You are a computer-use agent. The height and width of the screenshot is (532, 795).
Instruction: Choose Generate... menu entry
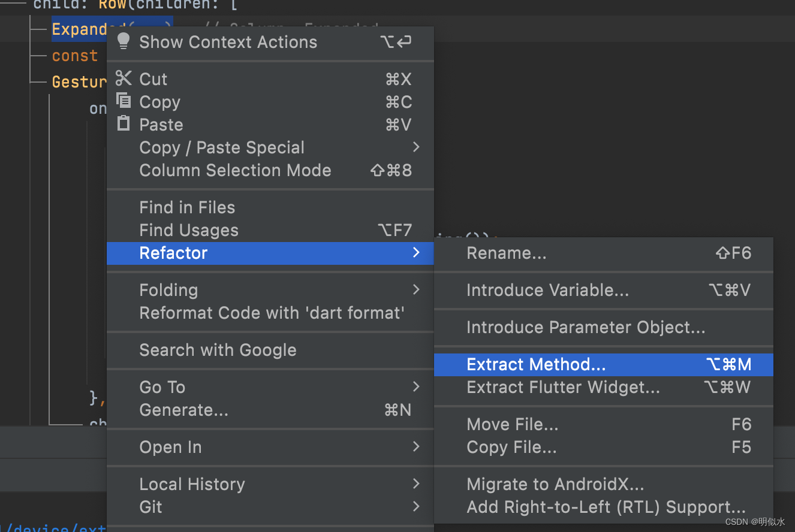270,410
